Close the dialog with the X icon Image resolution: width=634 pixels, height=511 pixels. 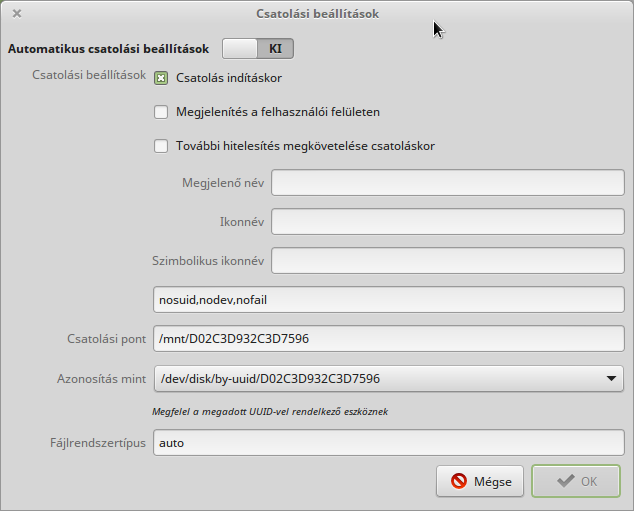(17, 14)
